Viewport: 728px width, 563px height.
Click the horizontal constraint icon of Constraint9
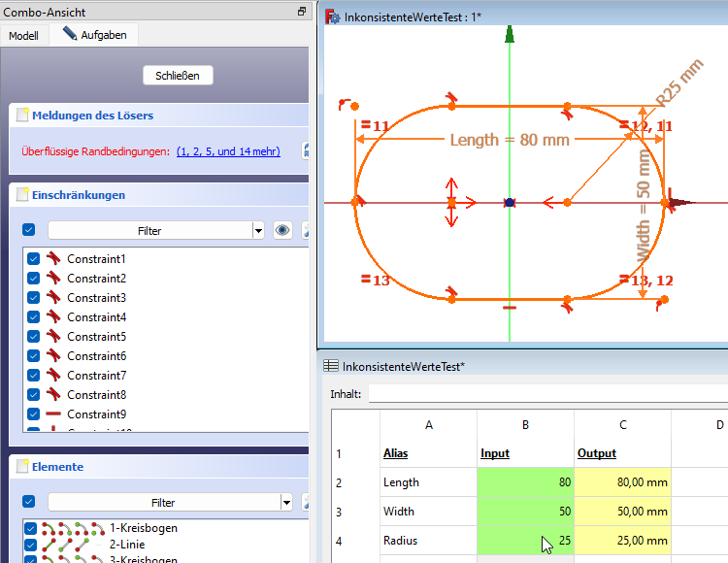(53, 414)
